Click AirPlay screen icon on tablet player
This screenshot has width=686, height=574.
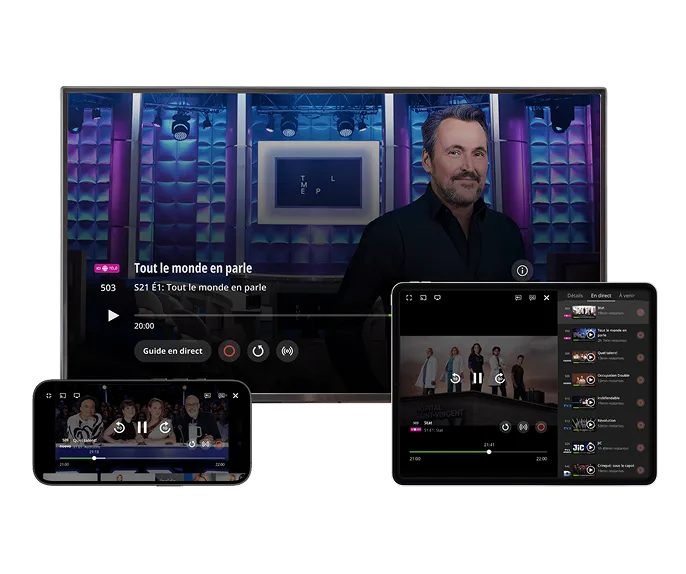point(437,298)
